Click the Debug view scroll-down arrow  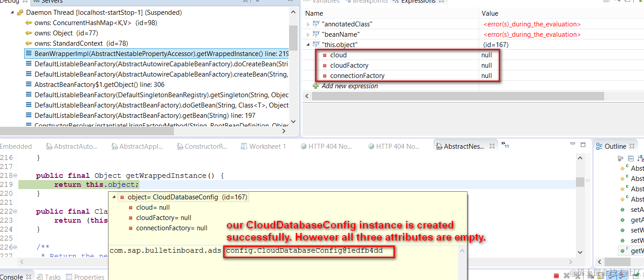(x=294, y=121)
